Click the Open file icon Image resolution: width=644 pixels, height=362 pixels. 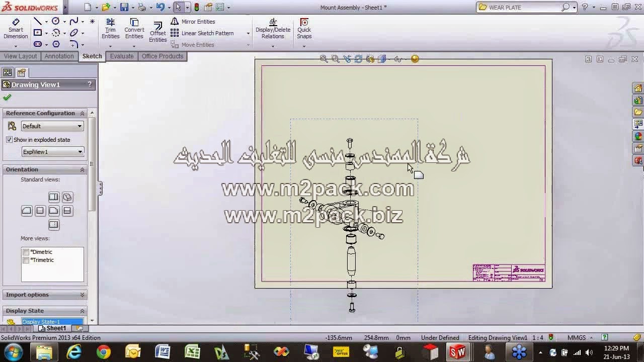[x=106, y=7]
